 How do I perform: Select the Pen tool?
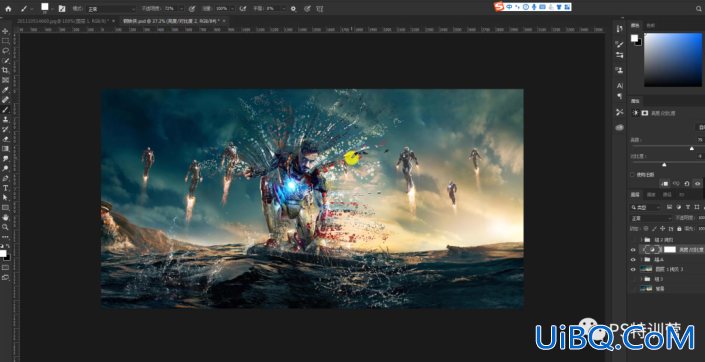5,179
